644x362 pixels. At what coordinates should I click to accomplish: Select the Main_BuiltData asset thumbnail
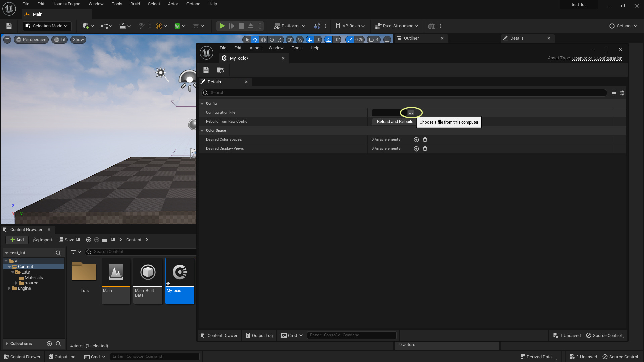[148, 281]
